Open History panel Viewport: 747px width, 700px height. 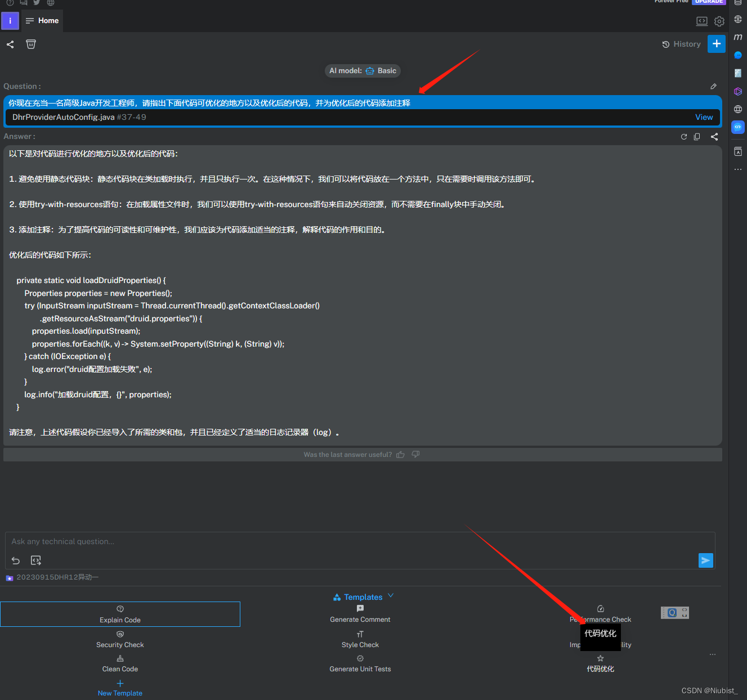[x=681, y=44]
